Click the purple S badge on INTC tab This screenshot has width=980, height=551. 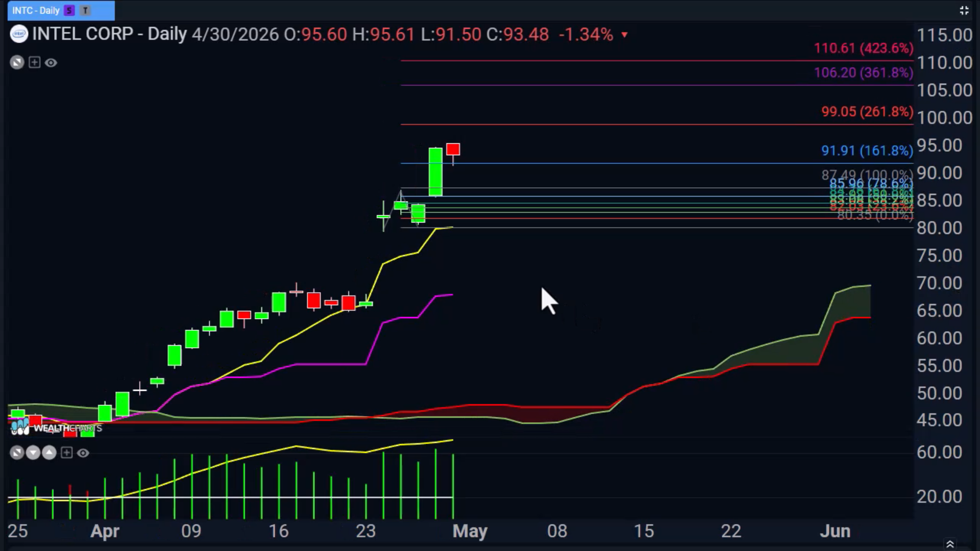pos(69,10)
